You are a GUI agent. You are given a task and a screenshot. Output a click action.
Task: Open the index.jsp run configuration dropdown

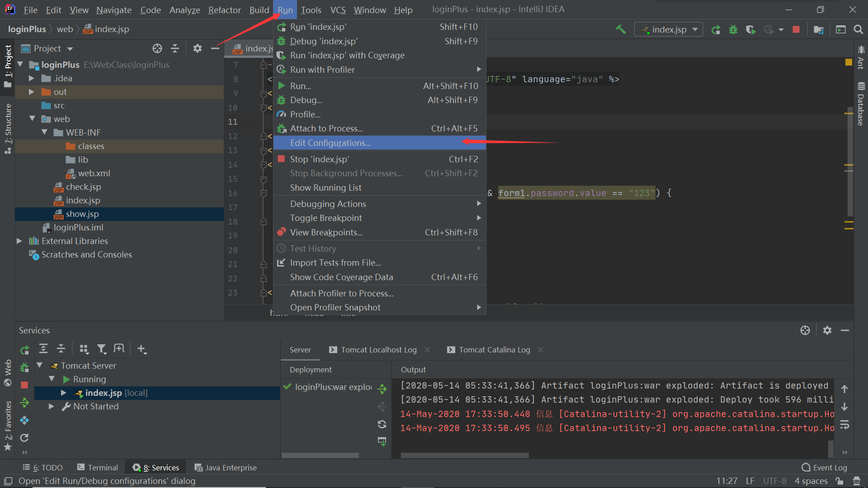tap(669, 29)
